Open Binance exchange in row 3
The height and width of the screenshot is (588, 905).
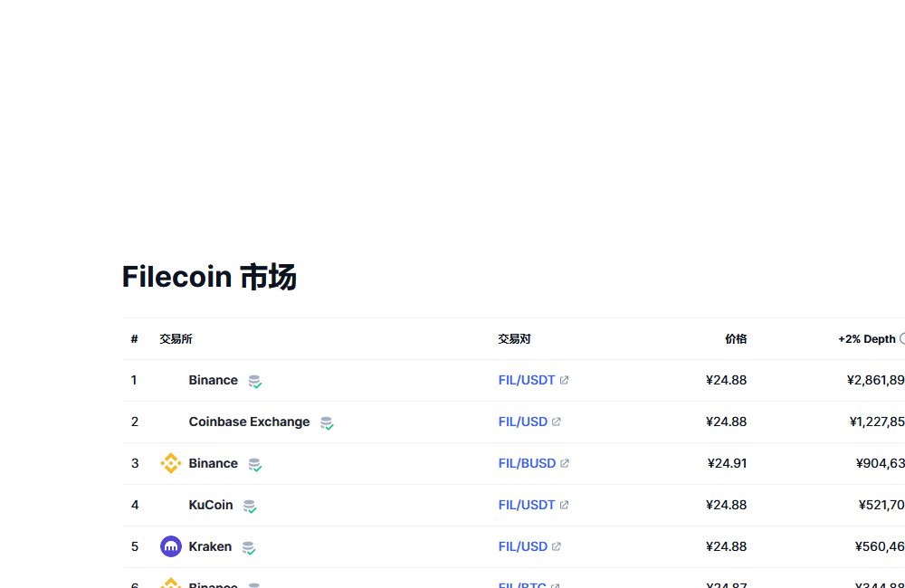tap(213, 463)
